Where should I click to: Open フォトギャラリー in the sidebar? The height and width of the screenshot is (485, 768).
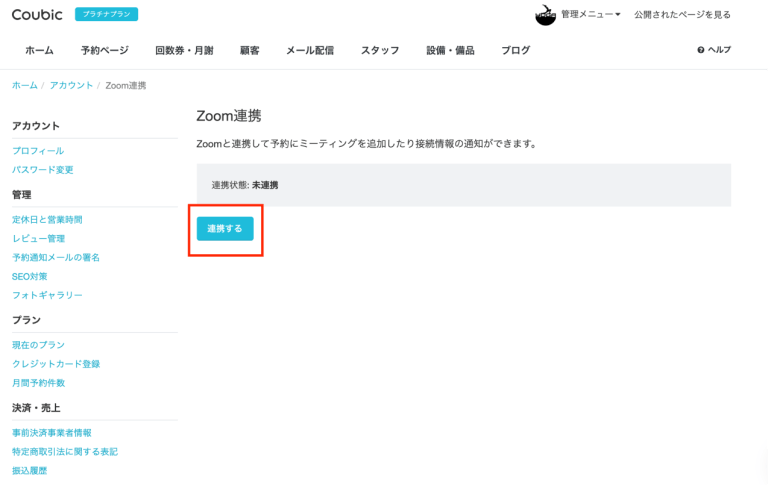47,295
